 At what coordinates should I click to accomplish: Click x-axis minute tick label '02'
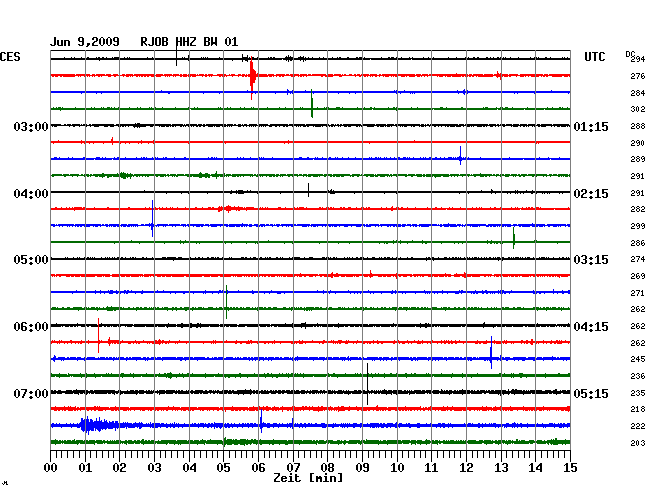click(120, 468)
